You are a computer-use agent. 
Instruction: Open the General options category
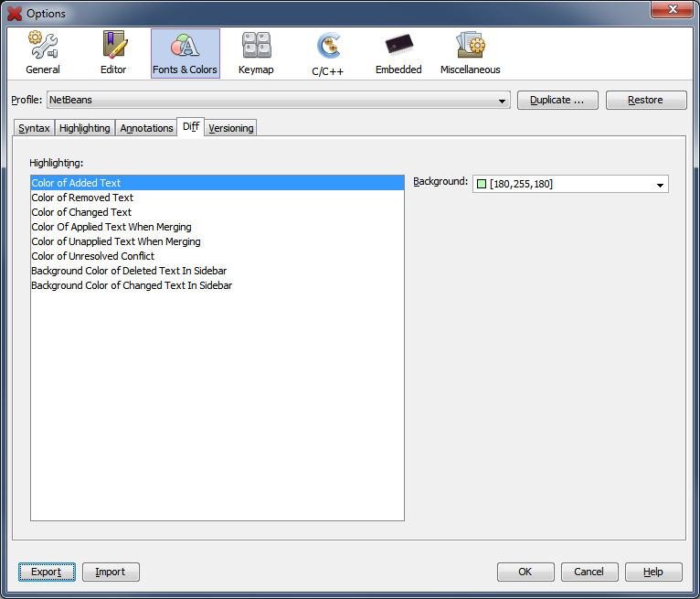click(43, 53)
